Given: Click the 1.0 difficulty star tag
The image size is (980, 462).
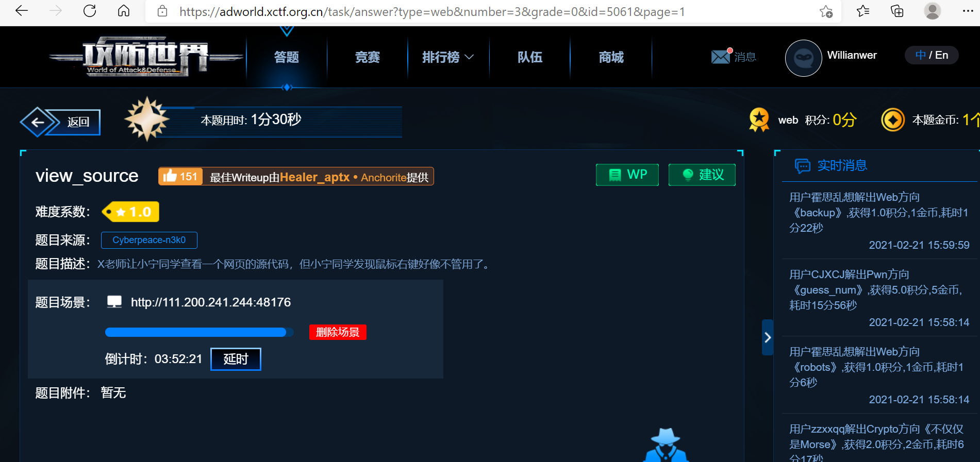Looking at the screenshot, I should (131, 212).
